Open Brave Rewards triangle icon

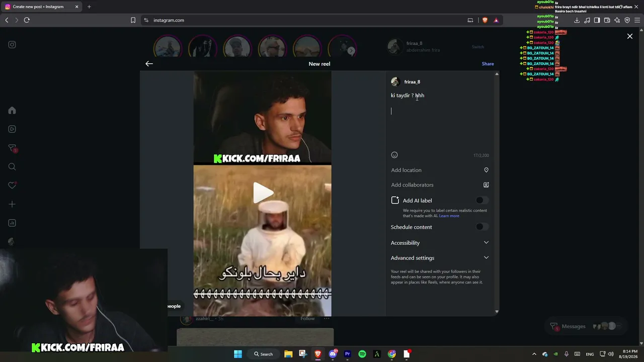pos(496,20)
